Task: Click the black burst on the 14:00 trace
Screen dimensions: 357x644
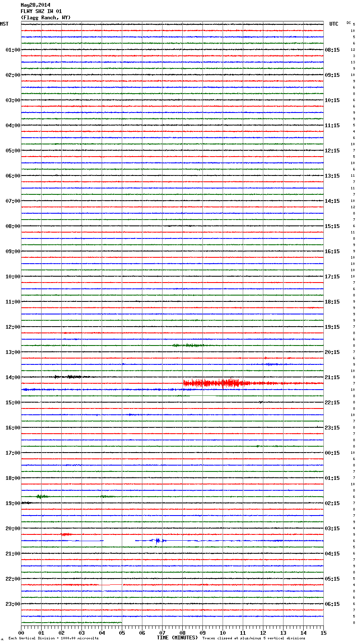Action: pyautogui.click(x=71, y=377)
